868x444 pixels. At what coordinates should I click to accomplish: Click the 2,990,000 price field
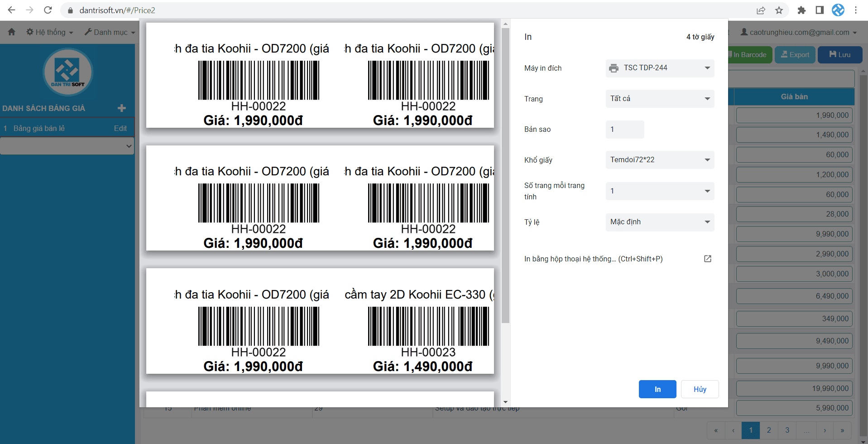[794, 254]
